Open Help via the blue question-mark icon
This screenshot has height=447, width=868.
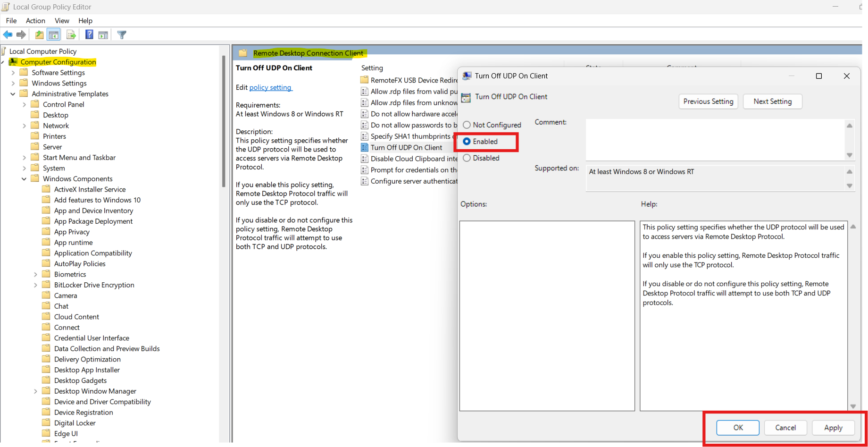click(x=89, y=34)
